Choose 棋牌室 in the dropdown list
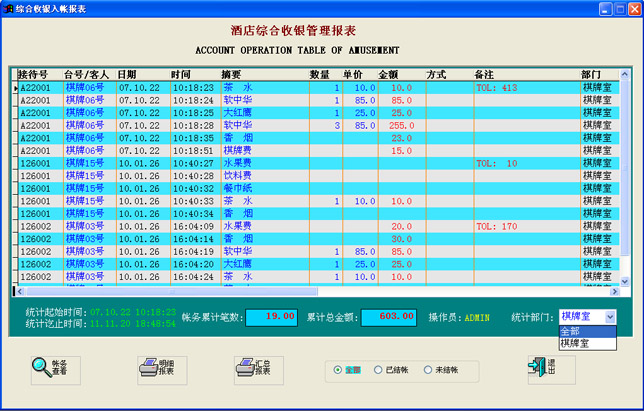The image size is (644, 411). pos(587,343)
